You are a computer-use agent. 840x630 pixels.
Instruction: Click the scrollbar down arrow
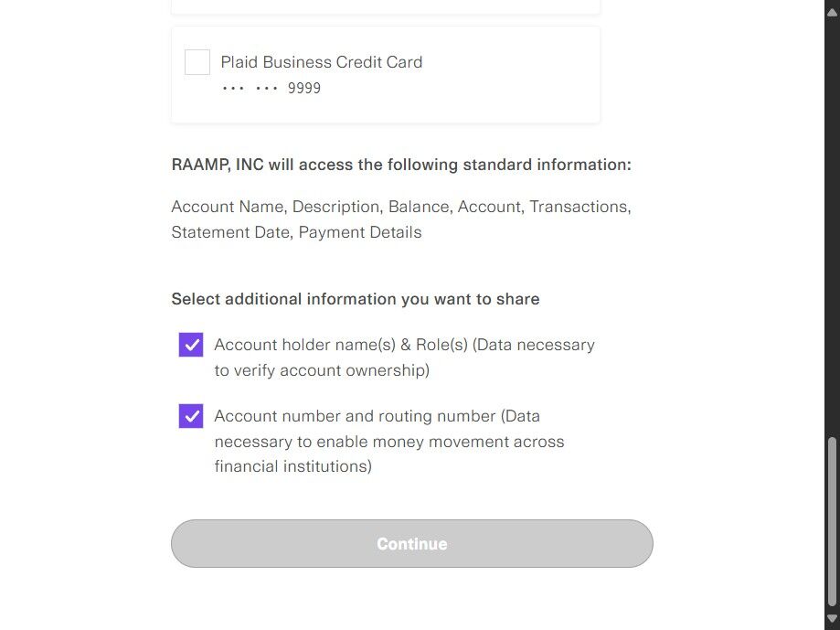click(831, 620)
